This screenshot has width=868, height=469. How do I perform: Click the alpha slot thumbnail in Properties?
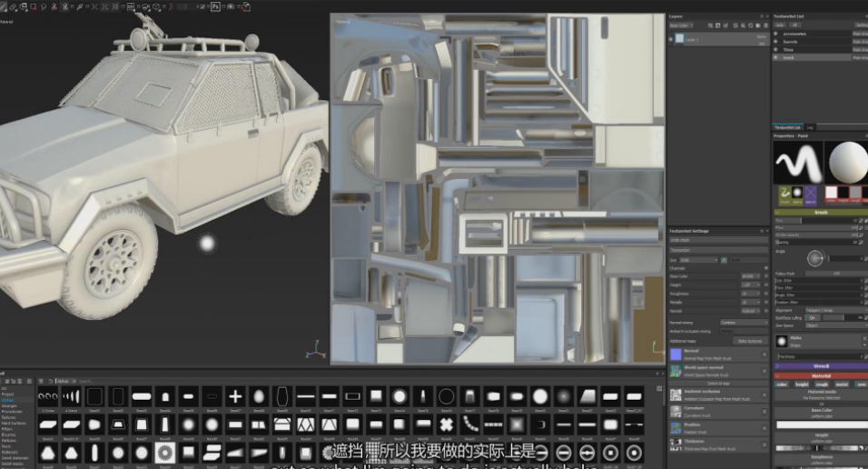point(797,194)
